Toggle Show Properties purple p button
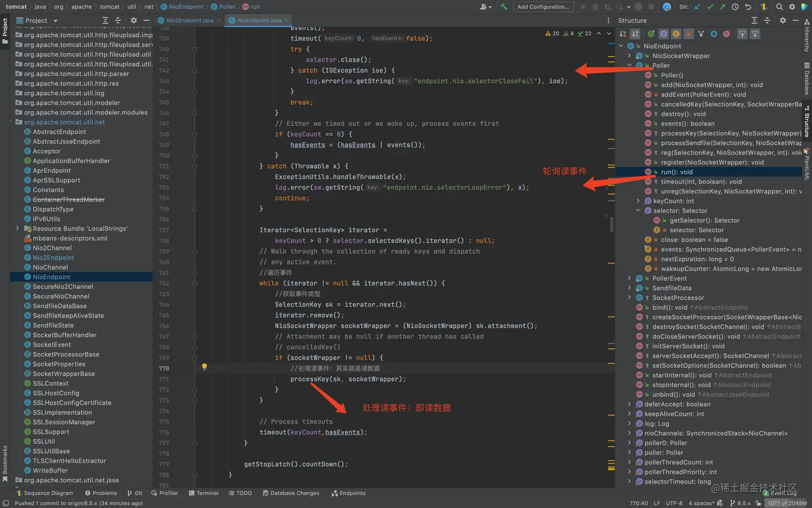Image resolution: width=812 pixels, height=508 pixels. tap(664, 34)
